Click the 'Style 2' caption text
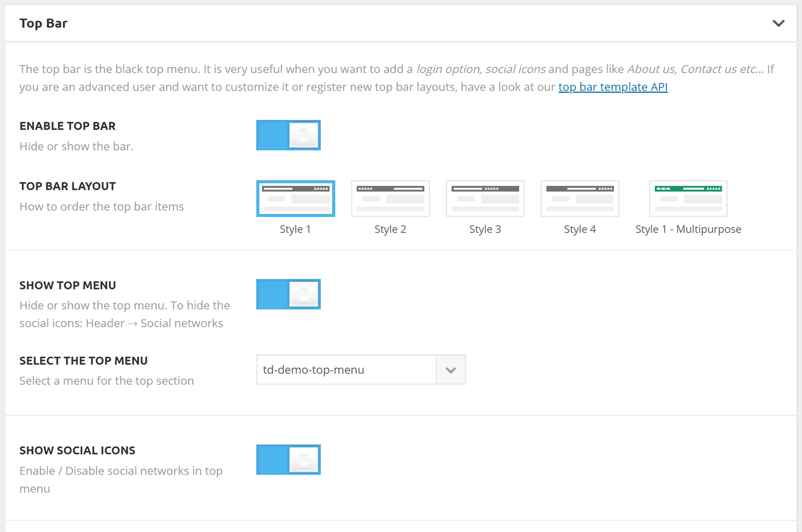The height and width of the screenshot is (532, 802). (x=390, y=229)
